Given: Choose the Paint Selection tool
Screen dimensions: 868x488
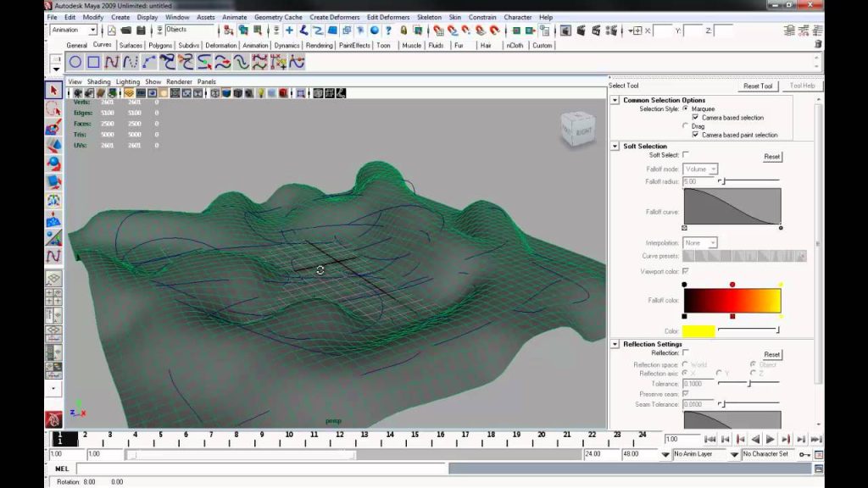Looking at the screenshot, I should point(53,127).
